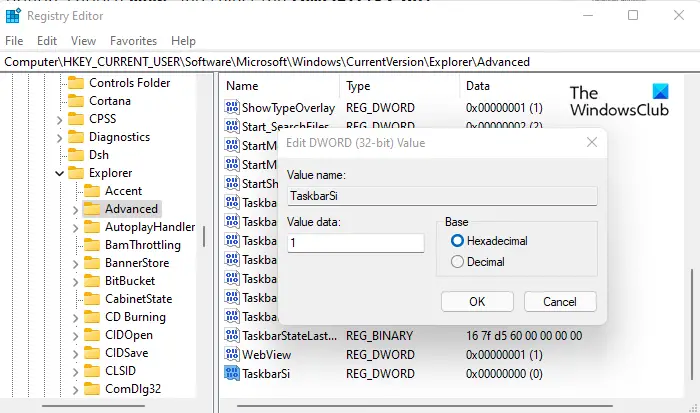The image size is (700, 413).
Task: Click the CPSS folder icon
Action: (x=76, y=119)
